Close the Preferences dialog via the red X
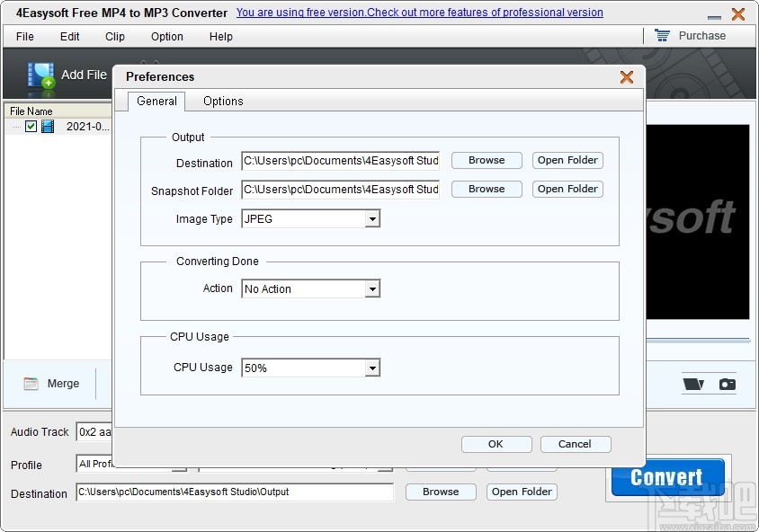Viewport: 759px width, 532px height. coord(627,76)
